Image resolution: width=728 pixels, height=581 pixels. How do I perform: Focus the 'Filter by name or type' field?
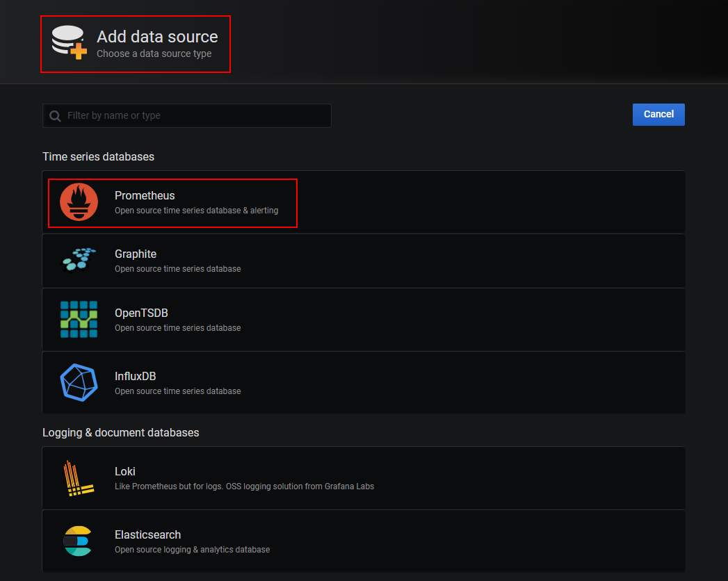point(195,116)
